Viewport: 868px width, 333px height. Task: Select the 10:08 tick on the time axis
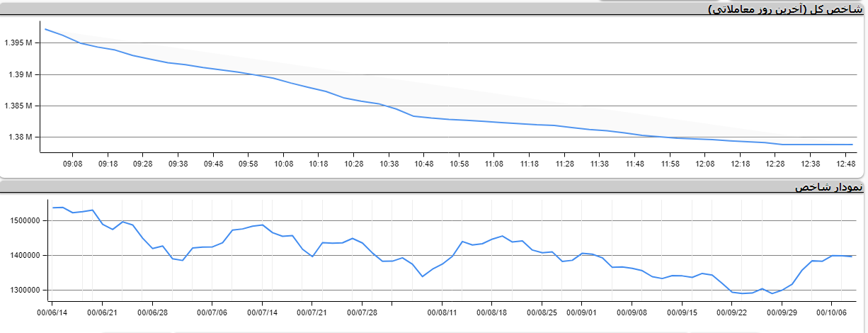point(283,164)
